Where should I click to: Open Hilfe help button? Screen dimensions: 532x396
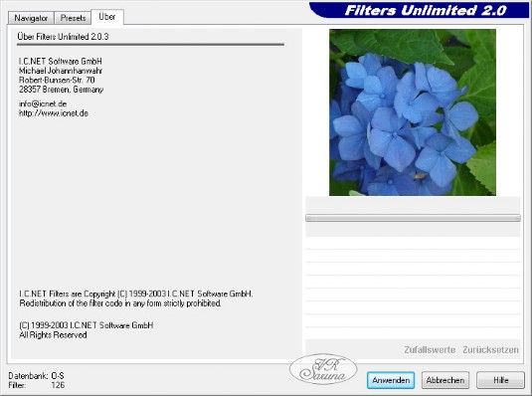pos(500,380)
